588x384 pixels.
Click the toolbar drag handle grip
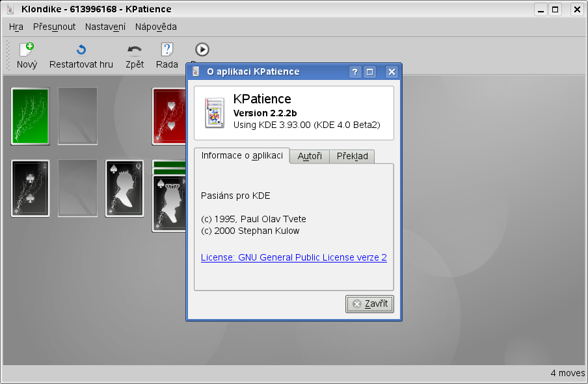(x=8, y=56)
